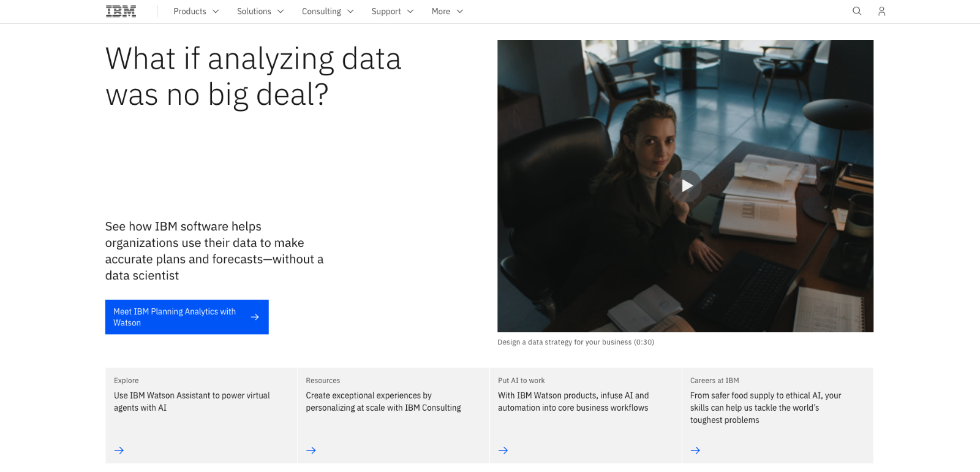Click the IBM logo

(x=121, y=11)
